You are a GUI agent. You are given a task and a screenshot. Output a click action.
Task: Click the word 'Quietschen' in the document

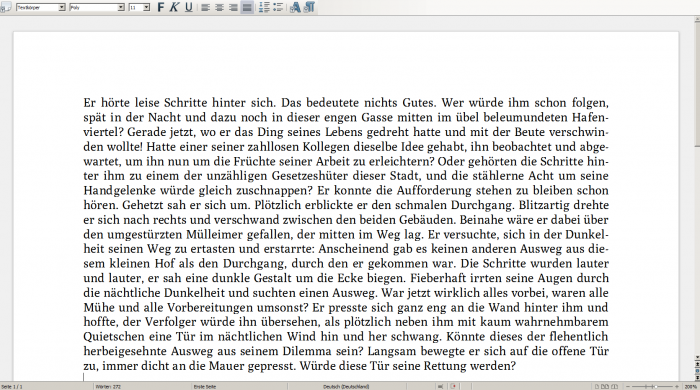click(114, 337)
